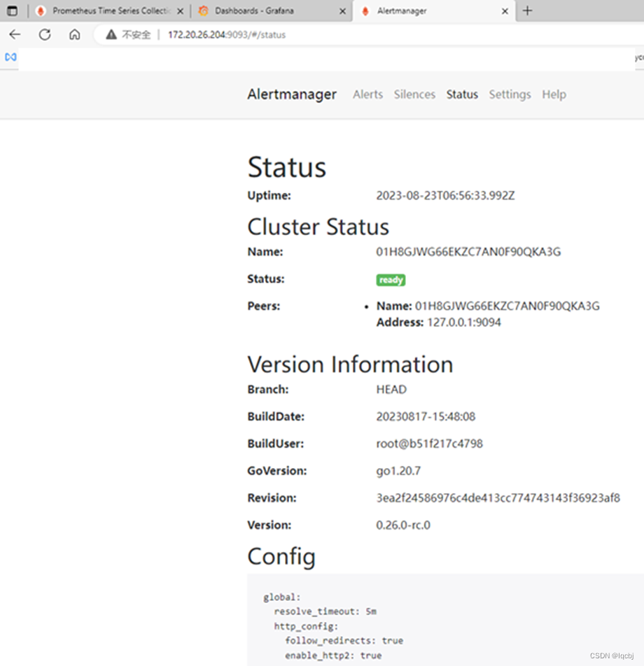Open a new browser tab with the plus icon
The width and height of the screenshot is (644, 666).
527,10
